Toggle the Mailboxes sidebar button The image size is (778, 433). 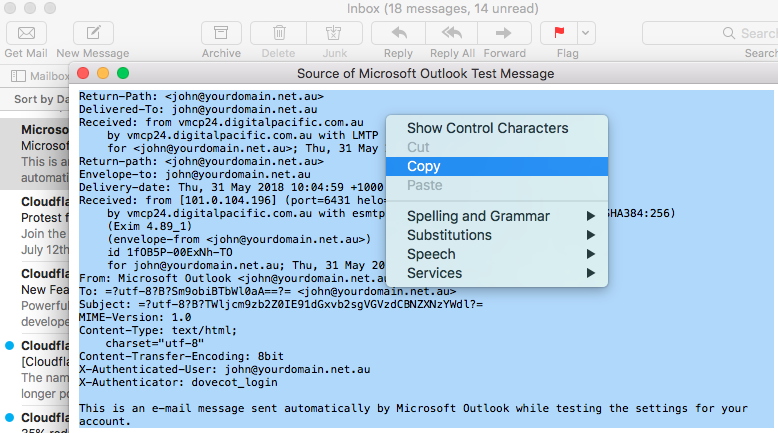click(x=40, y=76)
